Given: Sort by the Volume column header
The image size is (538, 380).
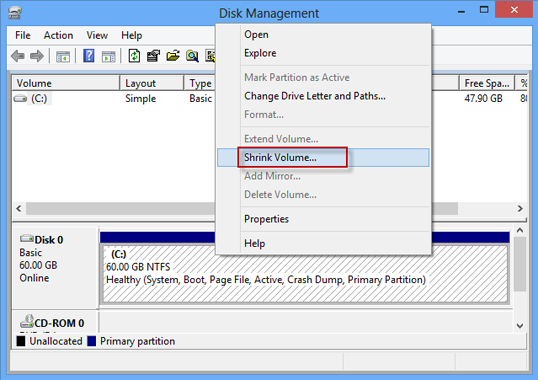Looking at the screenshot, I should pyautogui.click(x=66, y=83).
